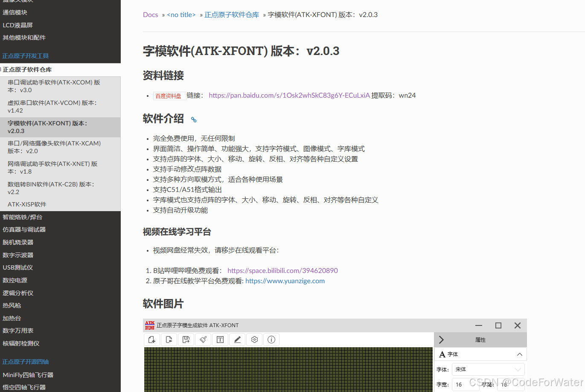Click the info circle icon in ATK-XFONT
The width and height of the screenshot is (585, 392).
271,340
